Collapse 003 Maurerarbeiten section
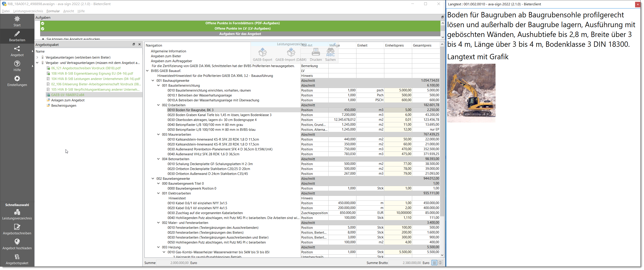Viewport: 644px width, 270px height. (158, 134)
